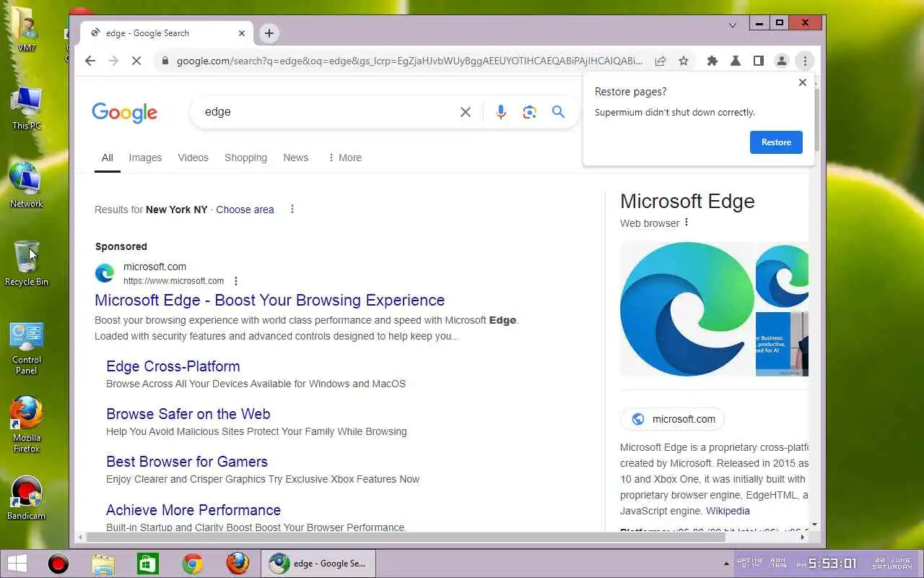Start voice search with microphone

click(501, 112)
